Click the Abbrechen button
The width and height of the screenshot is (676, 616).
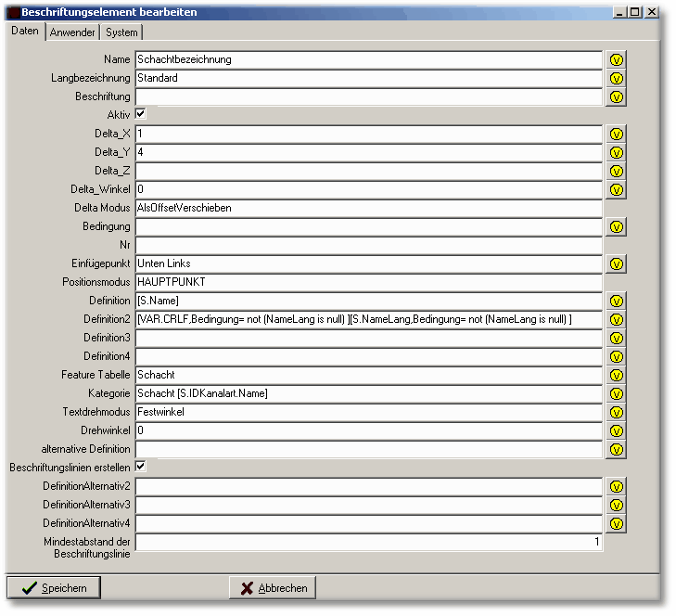click(273, 587)
